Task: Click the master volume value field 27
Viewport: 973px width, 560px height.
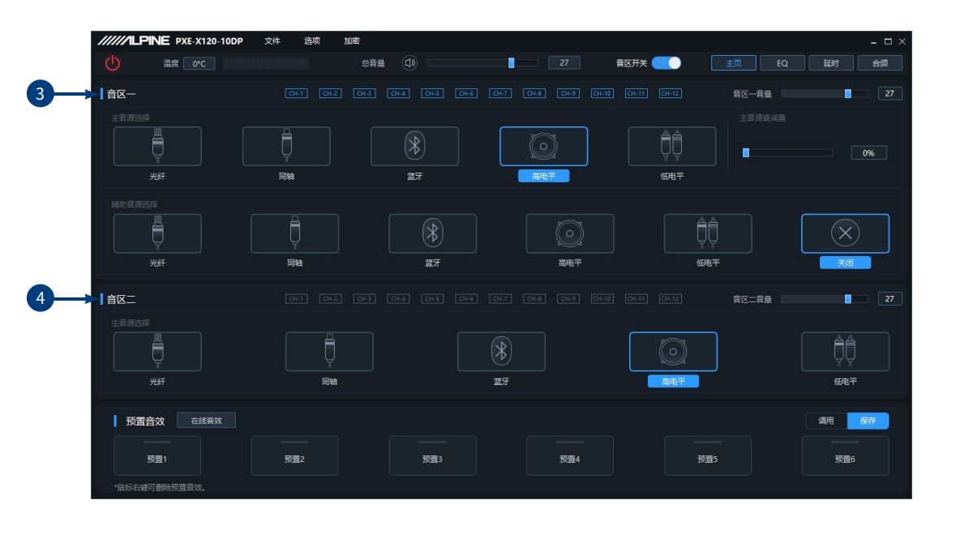Action: (x=564, y=62)
